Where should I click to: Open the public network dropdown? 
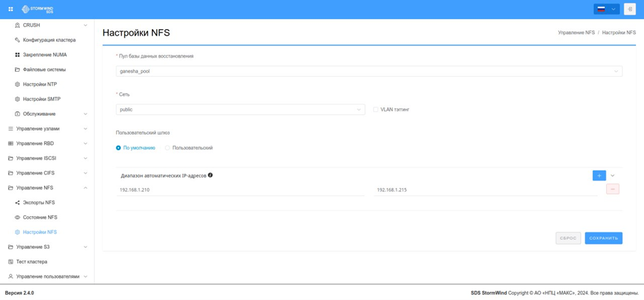point(241,109)
